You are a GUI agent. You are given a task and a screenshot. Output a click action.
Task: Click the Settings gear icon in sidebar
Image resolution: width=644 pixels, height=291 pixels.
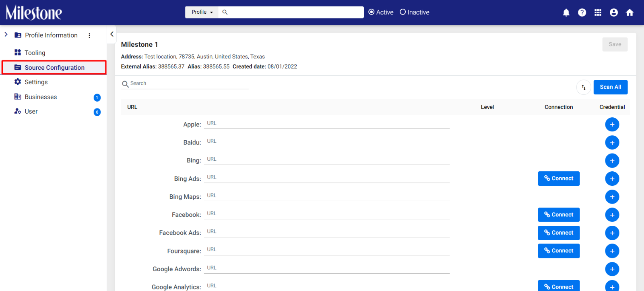[x=18, y=82]
